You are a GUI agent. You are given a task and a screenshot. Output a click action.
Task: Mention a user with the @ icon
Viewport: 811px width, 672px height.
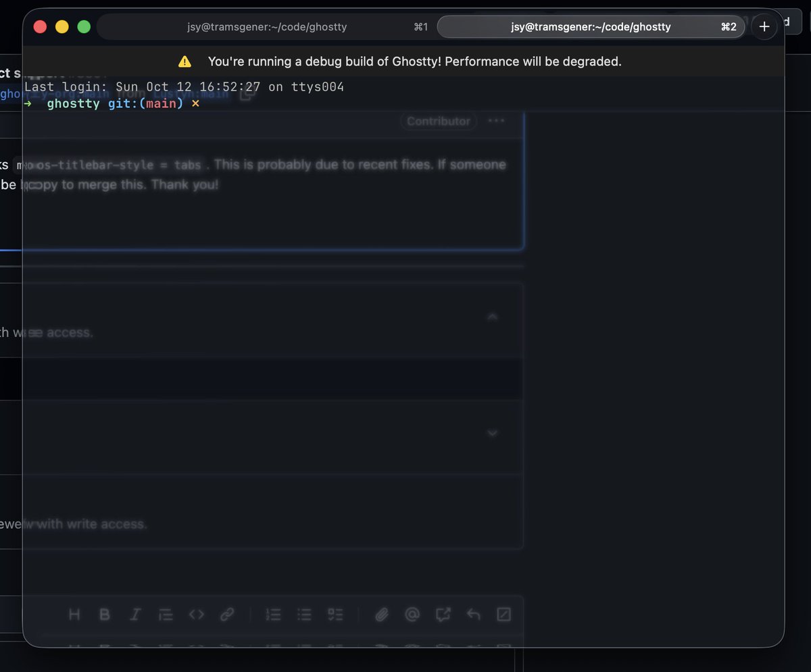pyautogui.click(x=412, y=614)
